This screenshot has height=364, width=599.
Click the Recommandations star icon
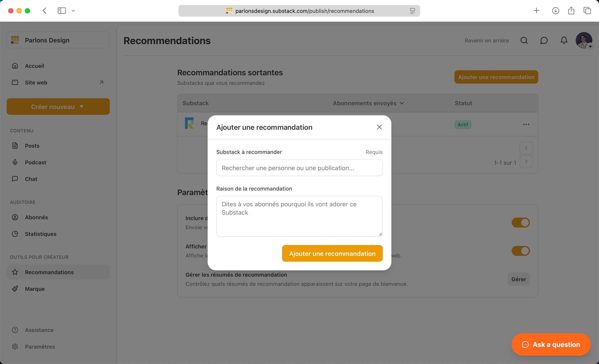(15, 272)
